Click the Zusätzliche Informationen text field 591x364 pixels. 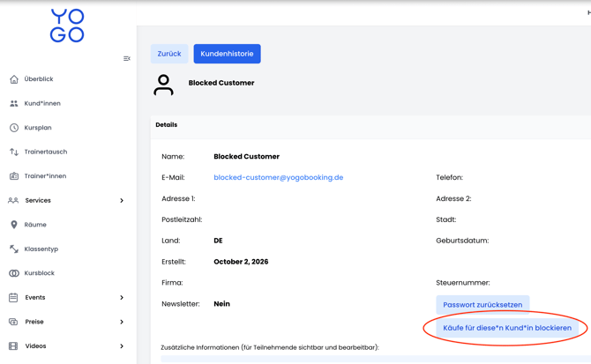pos(376,360)
